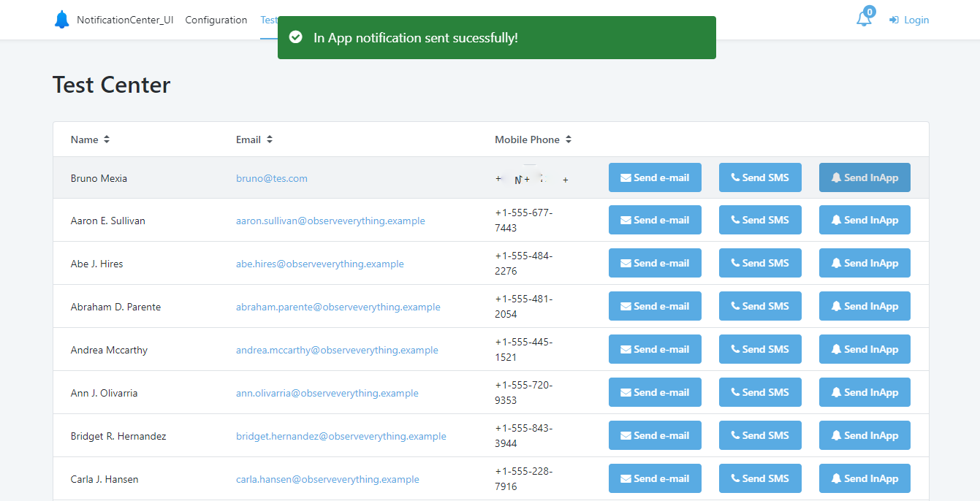Select the Test tab in the navbar
This screenshot has height=501, width=980.
point(270,20)
